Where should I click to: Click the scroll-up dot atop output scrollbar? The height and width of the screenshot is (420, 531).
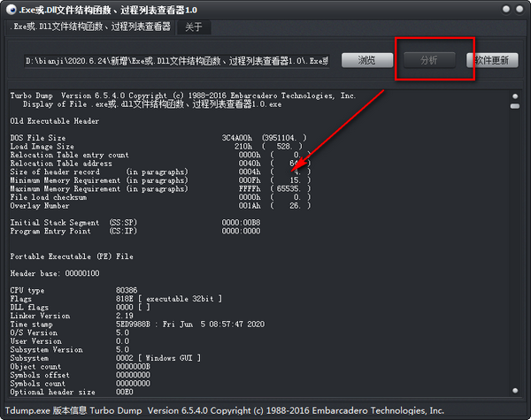[515, 96]
